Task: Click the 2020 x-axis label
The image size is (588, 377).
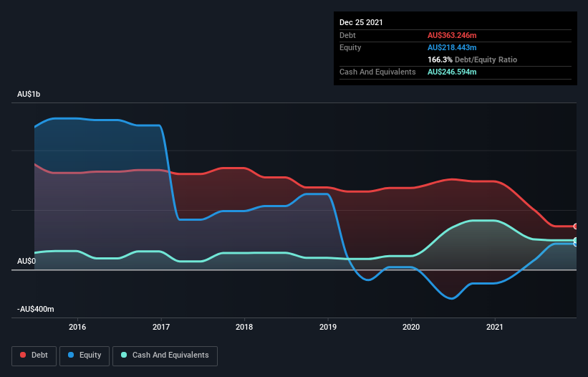Action: (x=411, y=327)
